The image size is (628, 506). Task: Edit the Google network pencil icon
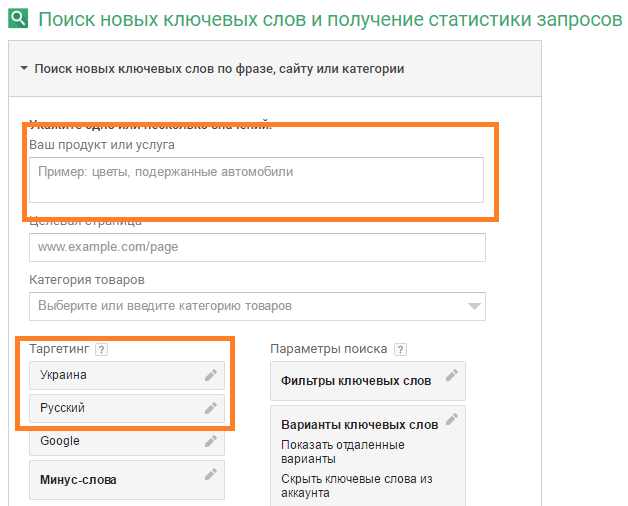(211, 441)
